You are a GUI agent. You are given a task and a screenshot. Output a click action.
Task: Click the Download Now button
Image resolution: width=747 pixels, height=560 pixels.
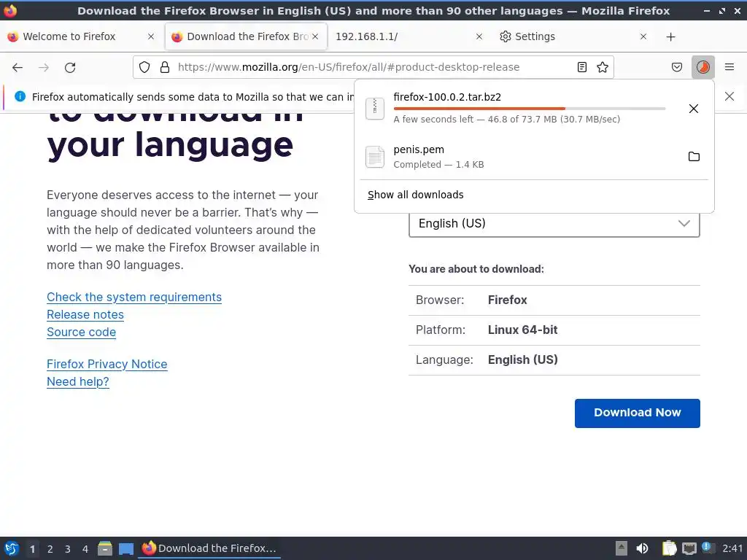[637, 413]
